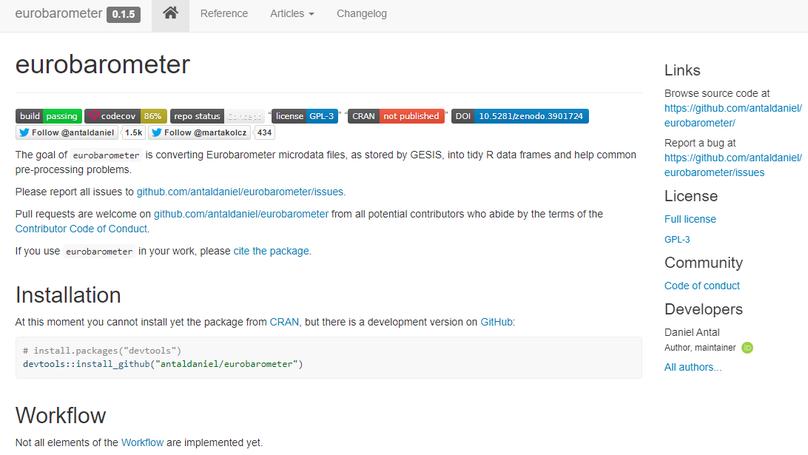Expand the Articles dropdown menu
Screen dimensions: 808x455
coord(292,14)
